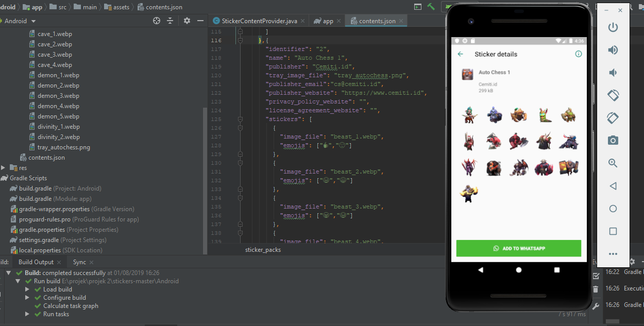Open Project panel settings gear
644x326 pixels.
(187, 21)
